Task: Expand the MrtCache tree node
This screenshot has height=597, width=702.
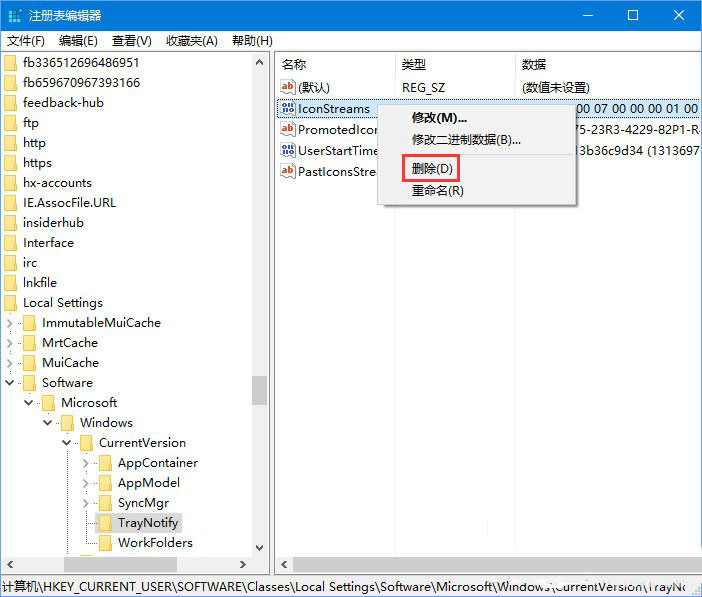Action: [x=9, y=343]
